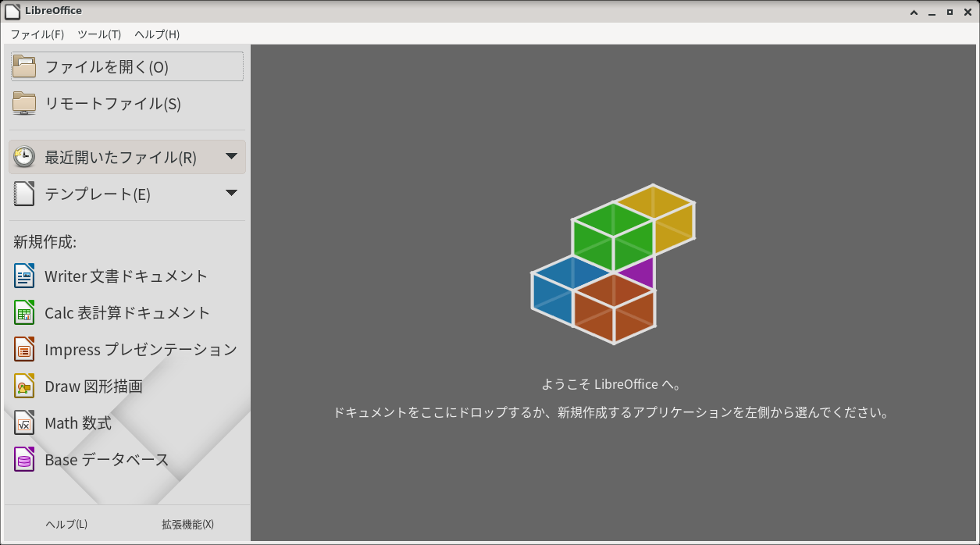The image size is (980, 545).
Task: Click the Math formula icon
Action: tap(24, 423)
